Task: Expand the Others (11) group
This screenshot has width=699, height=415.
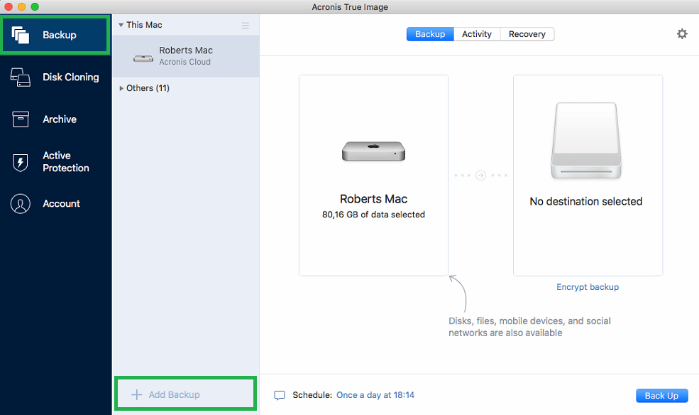Action: (x=121, y=88)
